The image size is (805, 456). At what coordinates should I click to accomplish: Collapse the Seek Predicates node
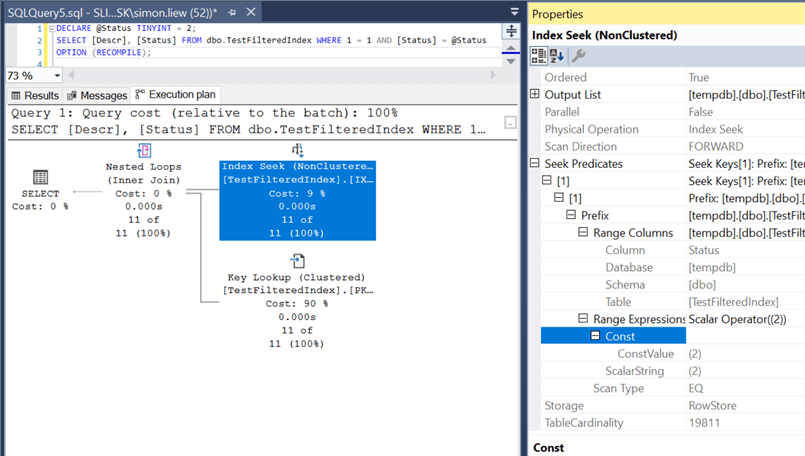(x=535, y=163)
